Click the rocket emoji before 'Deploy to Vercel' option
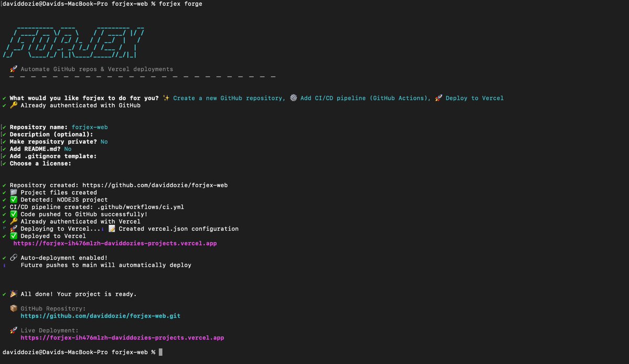This screenshot has height=364, width=629. coord(439,98)
